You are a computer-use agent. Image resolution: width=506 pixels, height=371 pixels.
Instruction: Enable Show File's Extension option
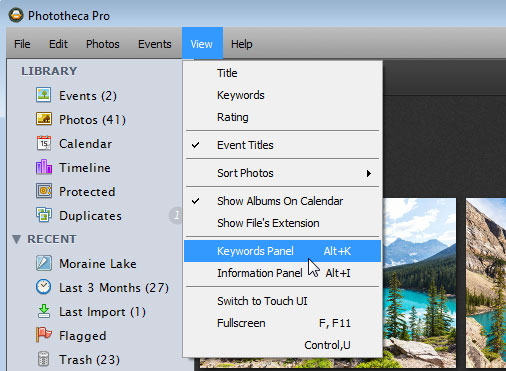[282, 223]
